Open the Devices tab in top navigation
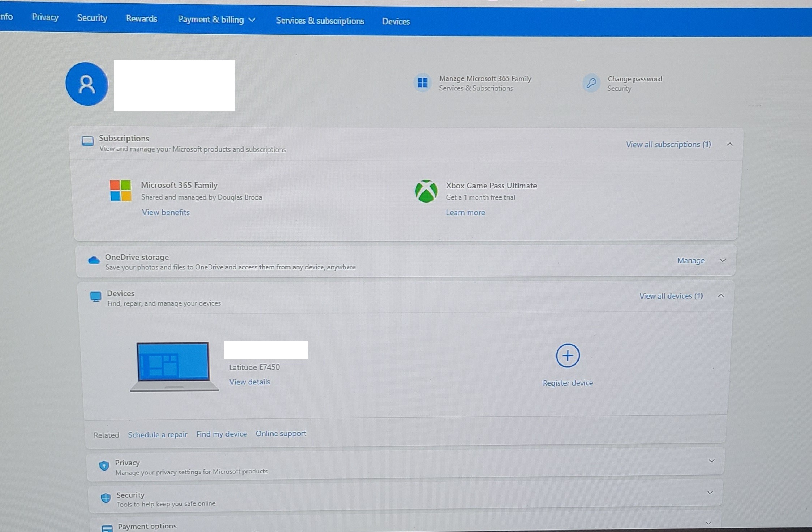812x532 pixels. point(396,21)
